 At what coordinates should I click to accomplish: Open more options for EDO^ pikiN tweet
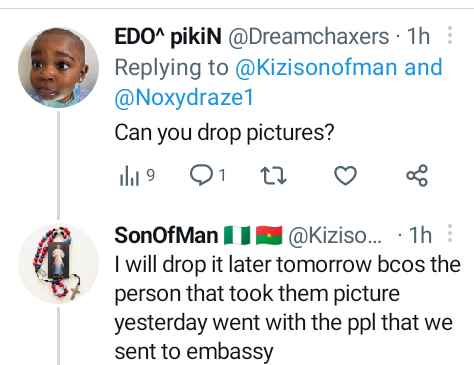pyautogui.click(x=450, y=35)
